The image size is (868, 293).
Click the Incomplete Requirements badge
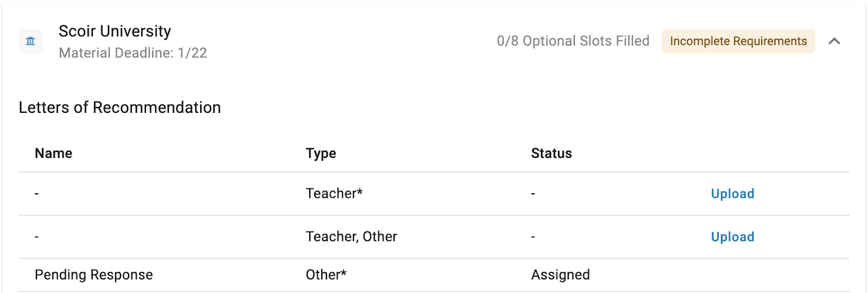click(x=738, y=41)
